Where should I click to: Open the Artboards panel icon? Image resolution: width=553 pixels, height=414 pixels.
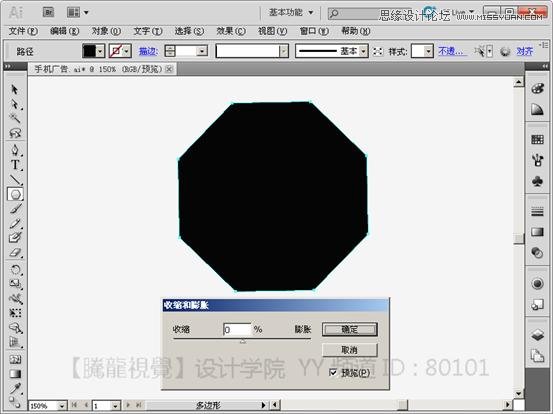tap(537, 356)
